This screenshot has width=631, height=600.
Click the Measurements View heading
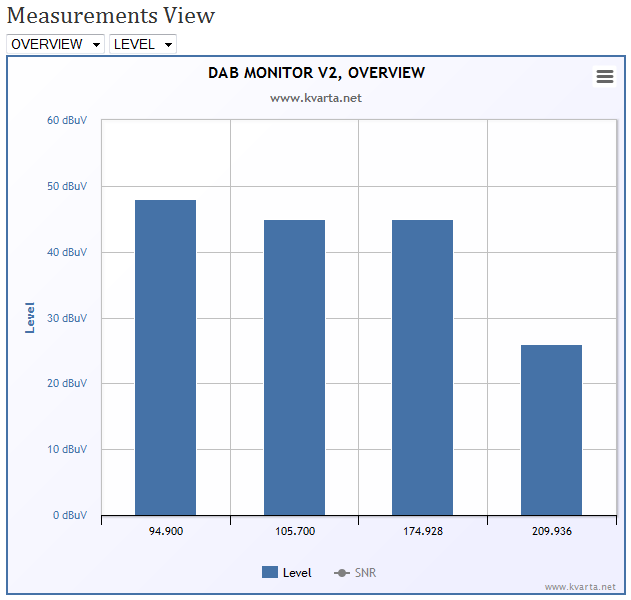coord(111,16)
